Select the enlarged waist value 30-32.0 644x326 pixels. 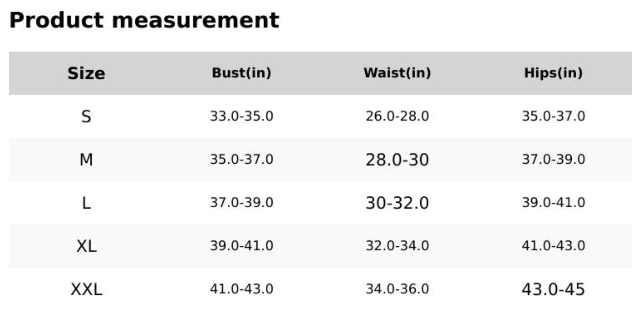(397, 203)
